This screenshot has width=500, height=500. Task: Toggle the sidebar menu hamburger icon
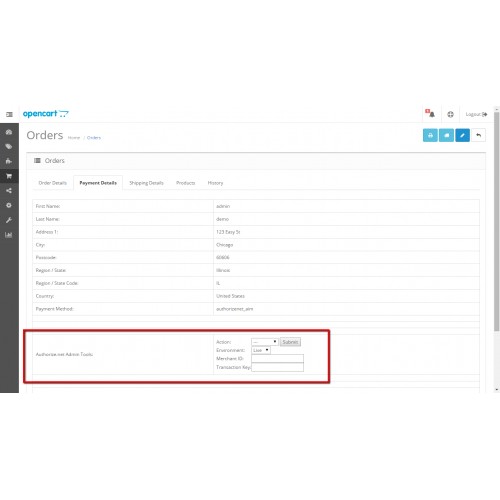coord(9,114)
